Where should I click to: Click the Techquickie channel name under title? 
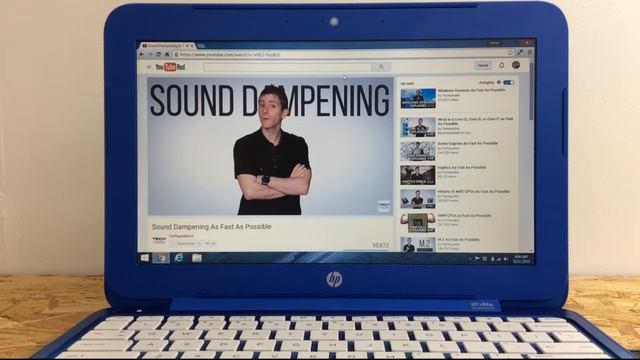tap(181, 236)
